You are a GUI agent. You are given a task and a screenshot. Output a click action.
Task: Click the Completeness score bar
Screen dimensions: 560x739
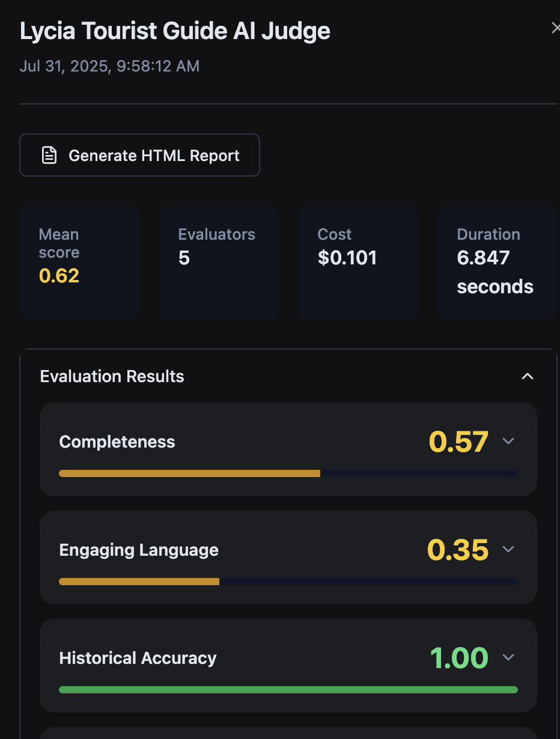(288, 473)
